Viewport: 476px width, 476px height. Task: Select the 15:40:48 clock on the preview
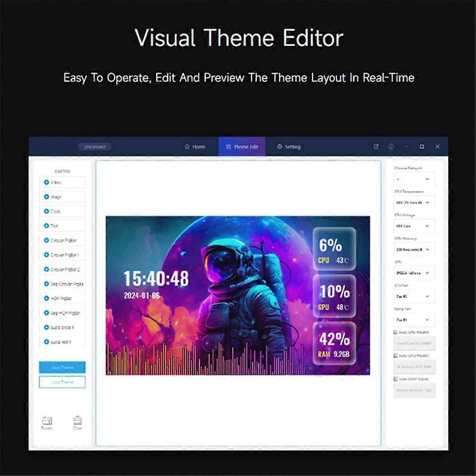156,278
